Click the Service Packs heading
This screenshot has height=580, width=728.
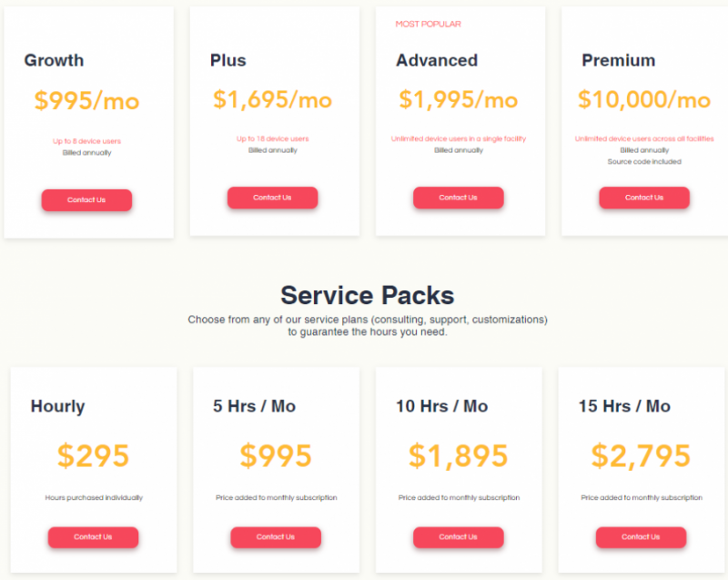(367, 295)
